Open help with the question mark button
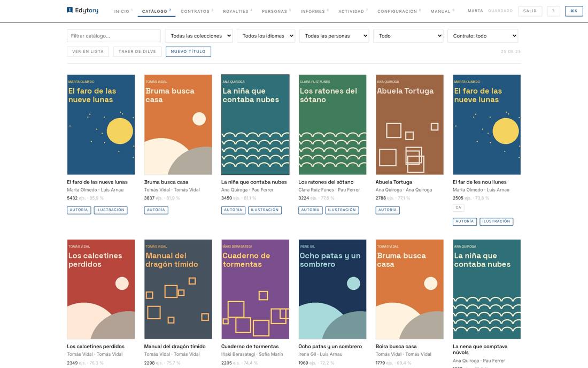Screen dimensions: 588x368 [553, 11]
